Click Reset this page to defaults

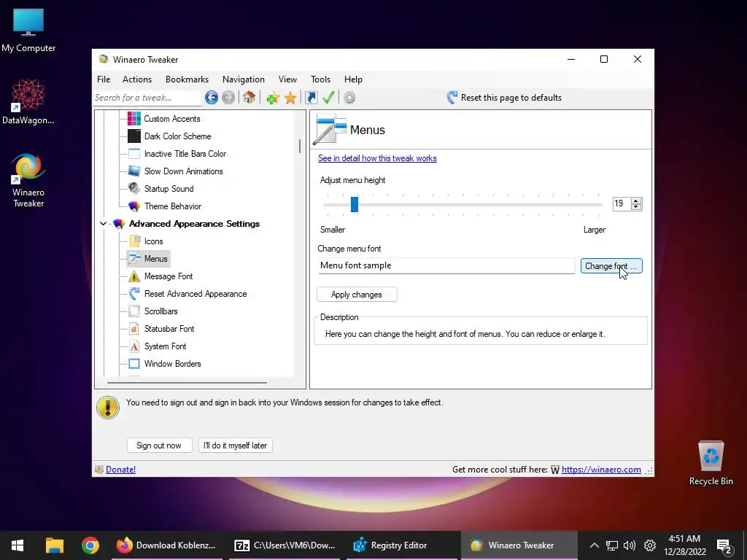click(x=504, y=98)
